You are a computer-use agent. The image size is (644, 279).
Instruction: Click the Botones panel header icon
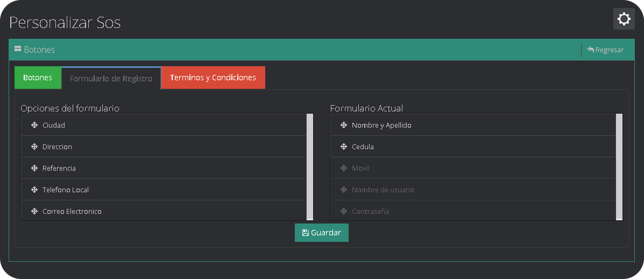[x=18, y=50]
